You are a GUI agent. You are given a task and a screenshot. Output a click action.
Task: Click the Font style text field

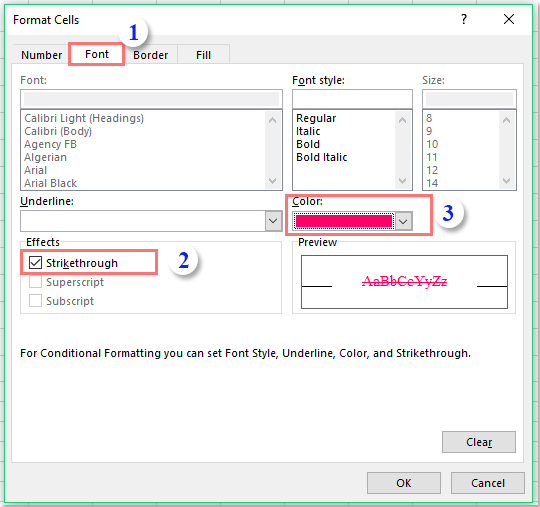(x=352, y=99)
